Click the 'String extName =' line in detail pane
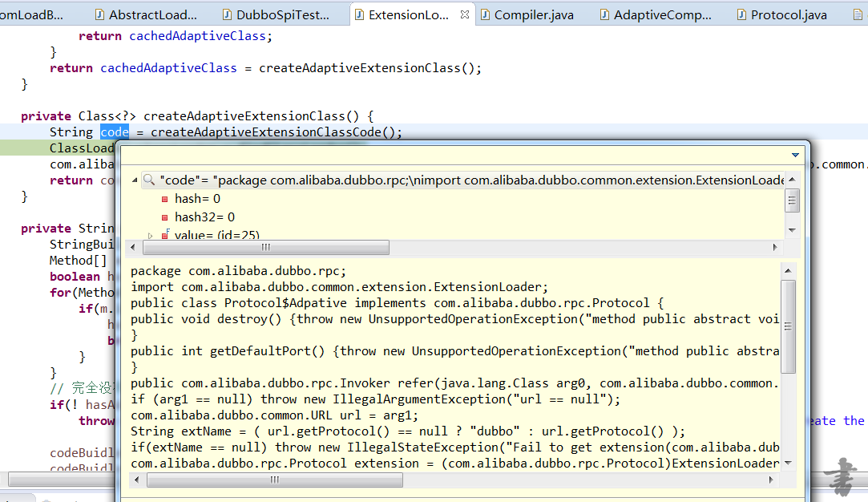868x502 pixels. (x=408, y=431)
